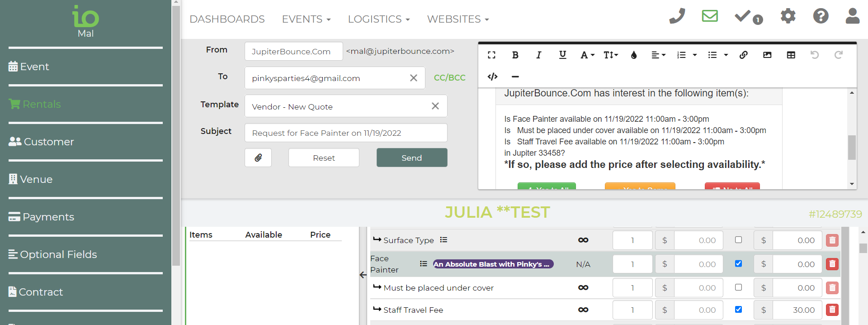Insert a table in the editor

(791, 55)
